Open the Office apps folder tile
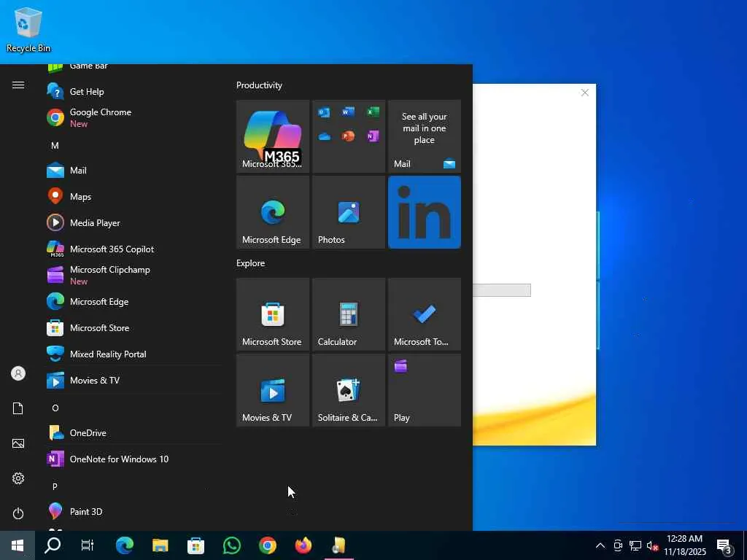747x560 pixels. pyautogui.click(x=349, y=136)
